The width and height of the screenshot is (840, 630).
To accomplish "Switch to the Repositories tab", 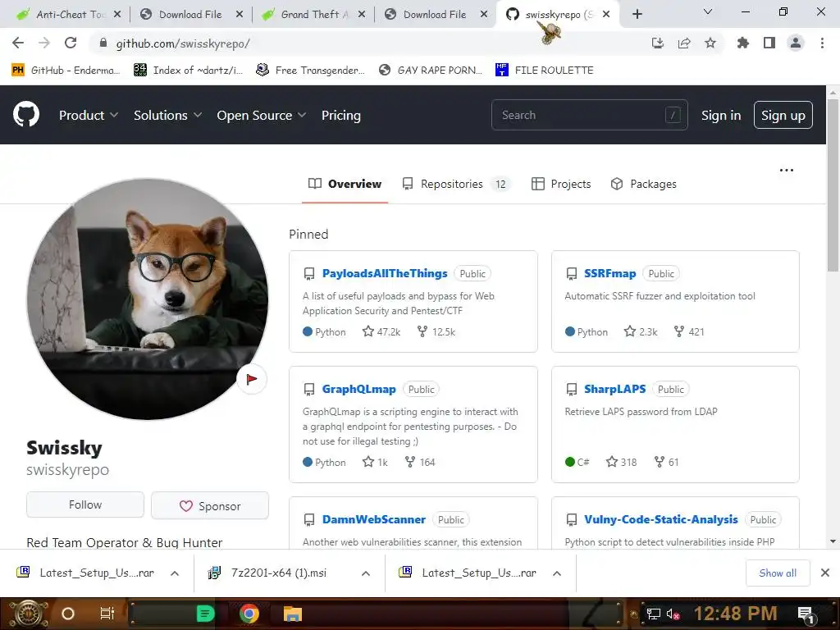I will pyautogui.click(x=456, y=184).
